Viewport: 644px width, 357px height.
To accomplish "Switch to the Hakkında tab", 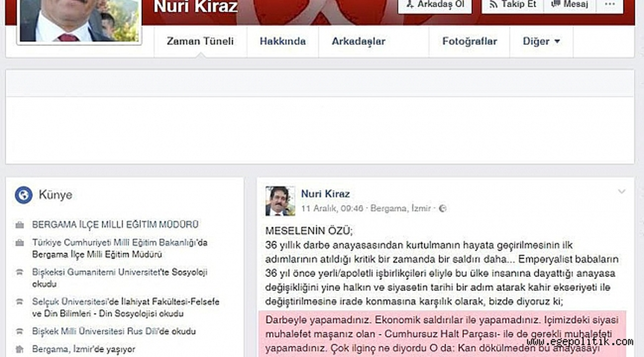I will click(x=283, y=41).
